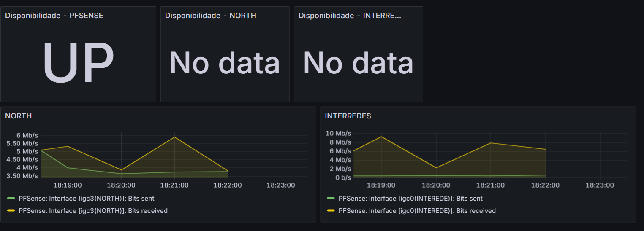This screenshot has height=231, width=644.
Task: Toggle igc0(INTEREDE) Bits sent series label
Action: pos(410,198)
